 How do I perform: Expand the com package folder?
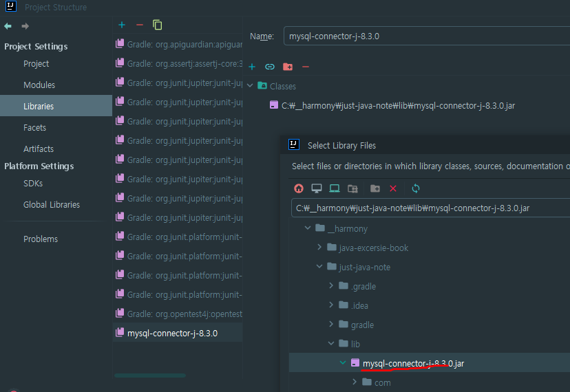pyautogui.click(x=355, y=382)
